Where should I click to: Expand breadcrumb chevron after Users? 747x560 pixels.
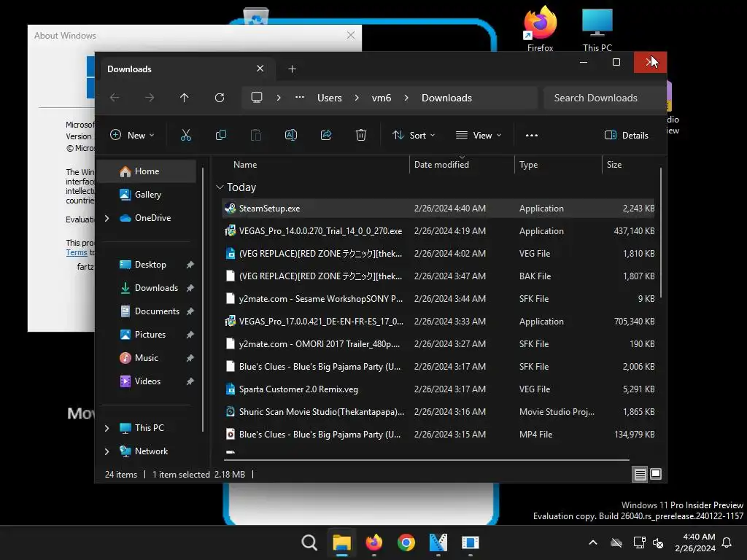[357, 98]
